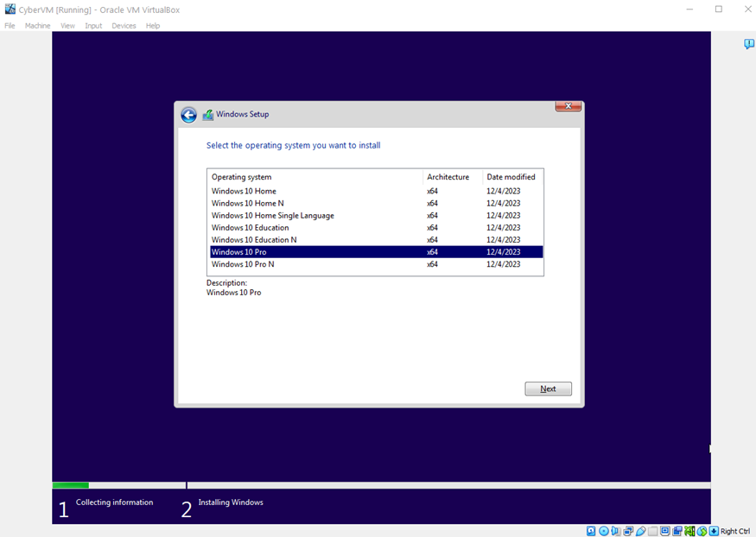The height and width of the screenshot is (537, 756).
Task: Click the USB devices status icon
Action: point(641,531)
